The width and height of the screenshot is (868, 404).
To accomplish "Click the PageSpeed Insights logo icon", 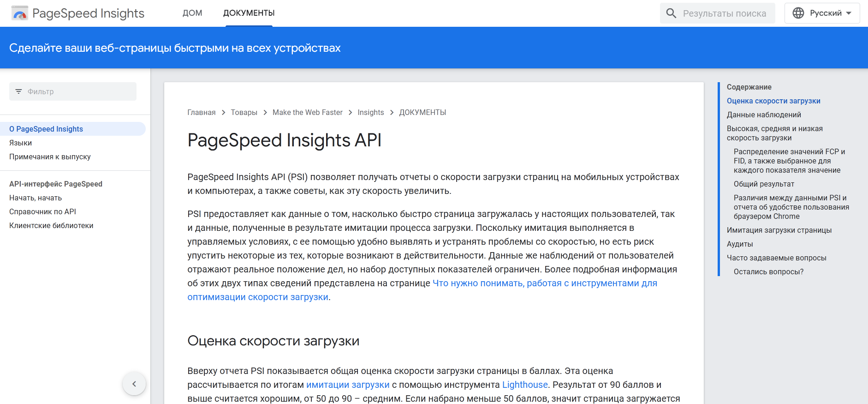I will click(x=20, y=13).
